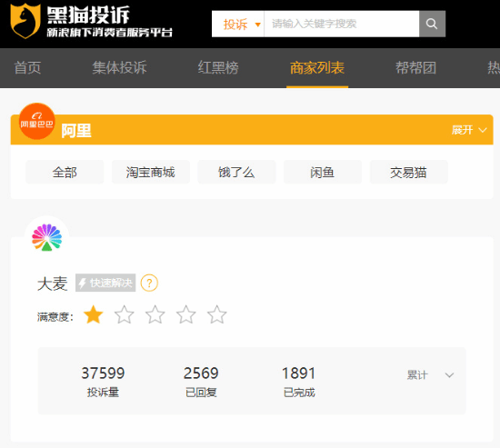The image size is (500, 448).
Task: Select the 饿了么 filter button
Action: click(236, 172)
